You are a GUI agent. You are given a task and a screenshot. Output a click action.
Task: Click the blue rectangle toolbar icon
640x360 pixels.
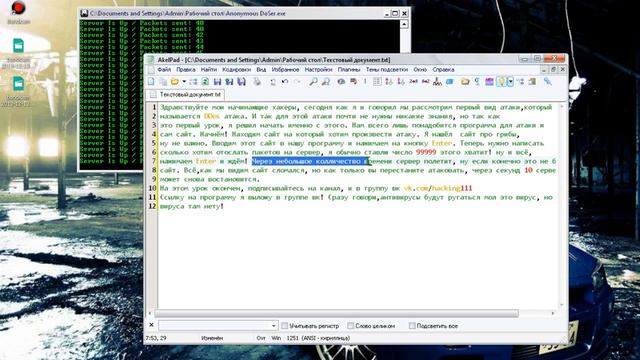pyautogui.click(x=450, y=82)
